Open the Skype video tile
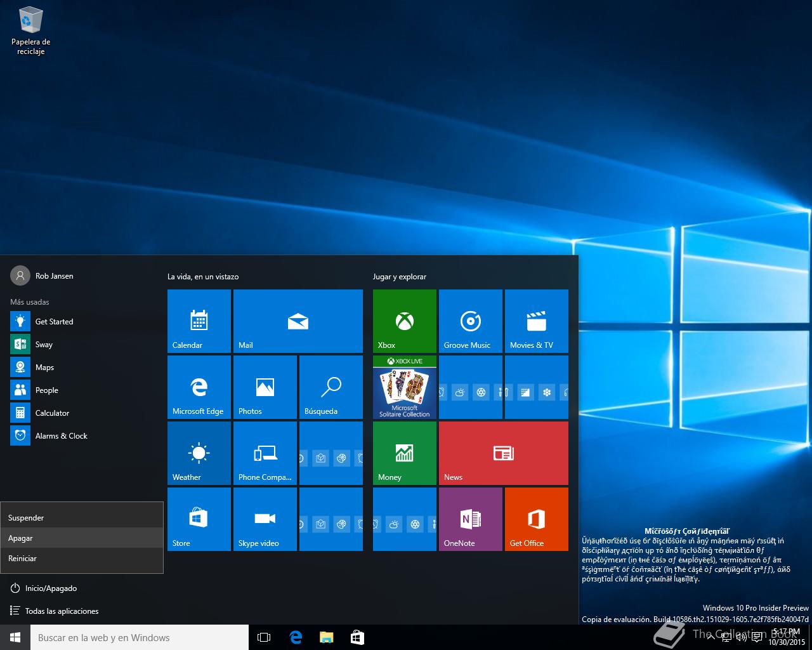812x650 pixels. tap(265, 519)
